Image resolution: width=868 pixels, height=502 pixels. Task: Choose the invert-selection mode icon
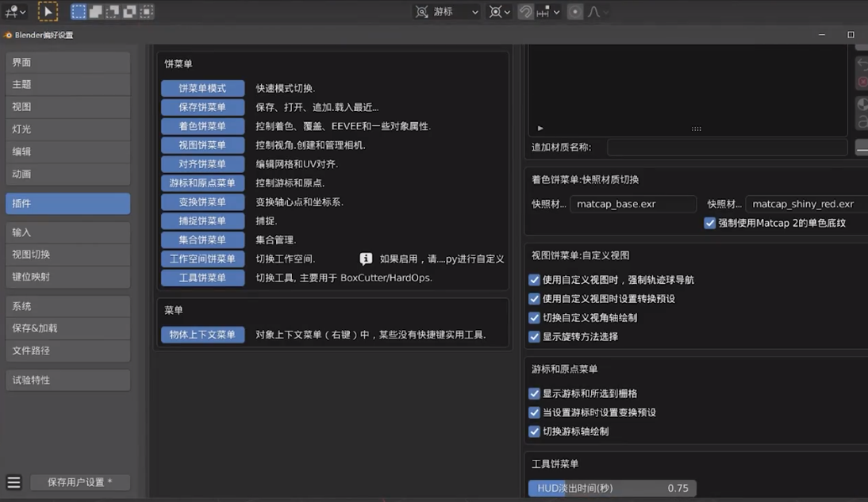pos(129,12)
